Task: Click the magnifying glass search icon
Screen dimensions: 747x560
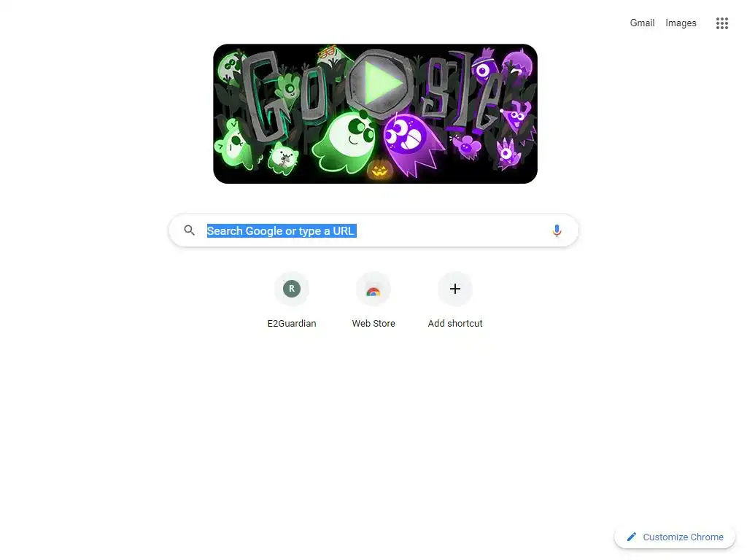Action: click(x=189, y=230)
